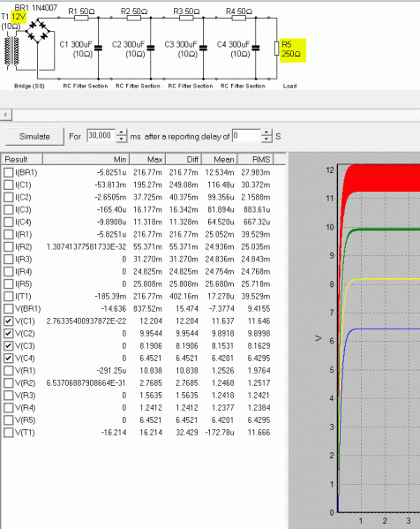Increase the simulation time with up arrow

tap(122, 132)
